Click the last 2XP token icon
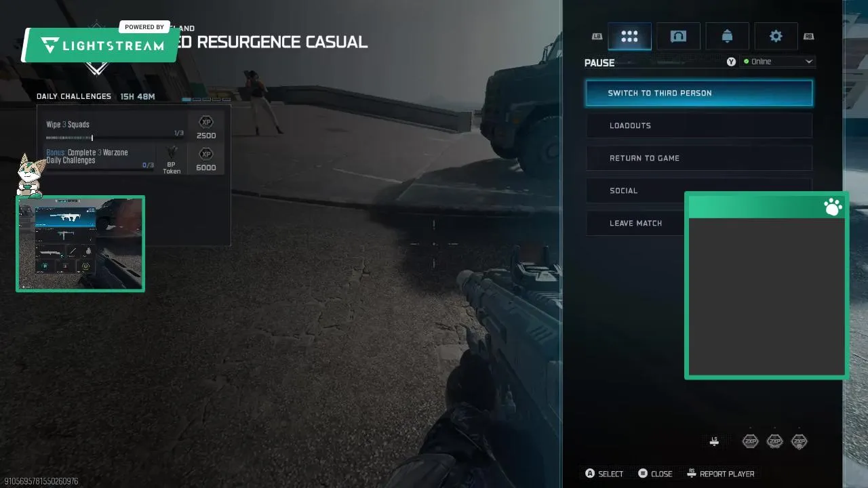This screenshot has height=488, width=868. coord(800,441)
